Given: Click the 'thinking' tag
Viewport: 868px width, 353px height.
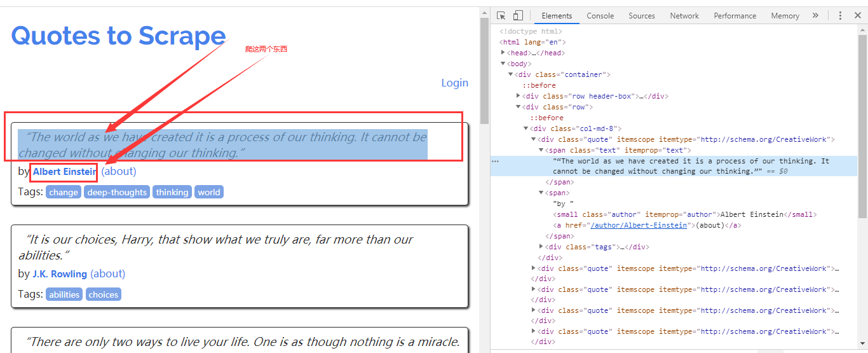Looking at the screenshot, I should tap(172, 192).
